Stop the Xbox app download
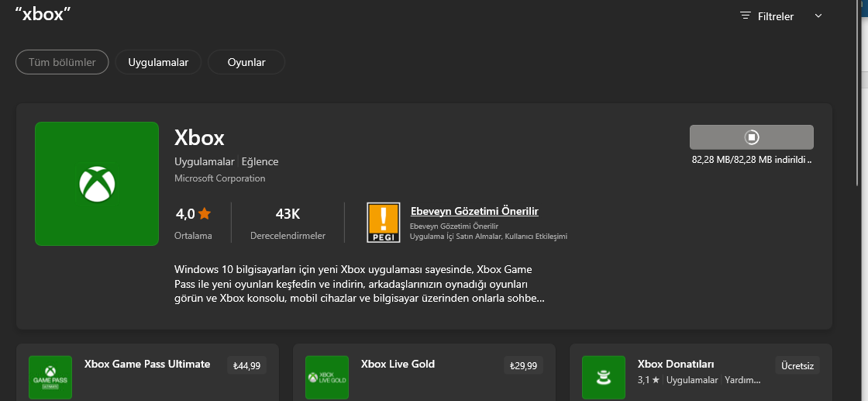 pyautogui.click(x=751, y=137)
